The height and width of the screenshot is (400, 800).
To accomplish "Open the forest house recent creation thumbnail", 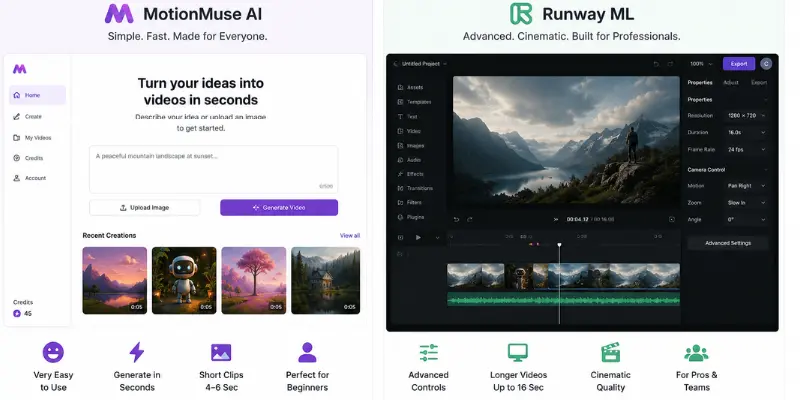I will tap(326, 281).
